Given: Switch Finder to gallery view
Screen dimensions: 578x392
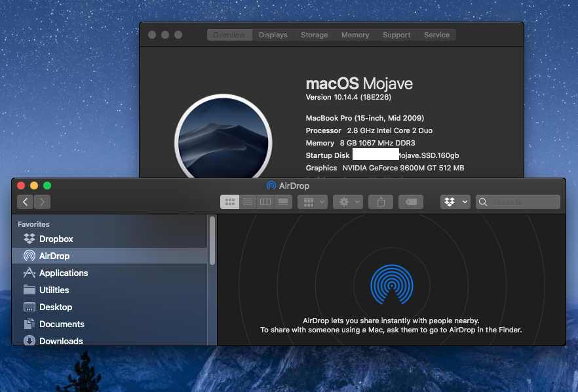Looking at the screenshot, I should [283, 202].
